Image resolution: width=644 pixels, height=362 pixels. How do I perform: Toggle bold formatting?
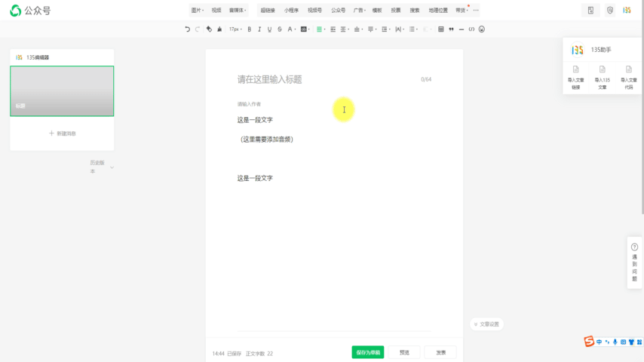click(250, 29)
